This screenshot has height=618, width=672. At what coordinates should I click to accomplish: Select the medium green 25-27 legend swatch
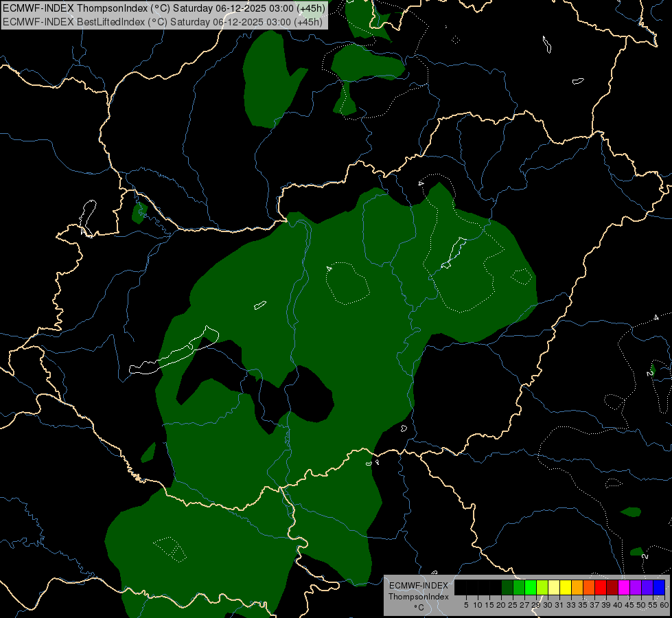point(519,587)
